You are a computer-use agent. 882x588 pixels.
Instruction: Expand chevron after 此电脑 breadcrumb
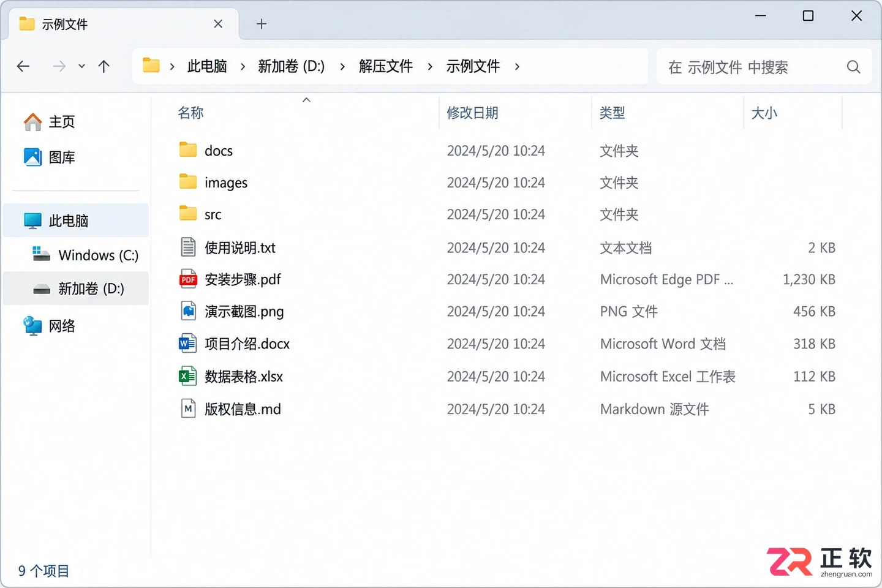243,67
